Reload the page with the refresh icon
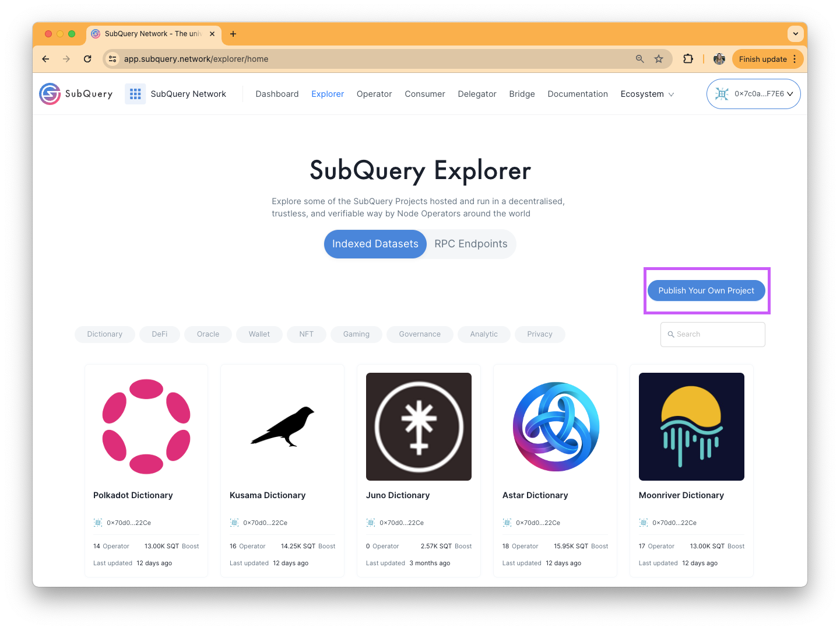Image resolution: width=840 pixels, height=630 pixels. pos(87,59)
